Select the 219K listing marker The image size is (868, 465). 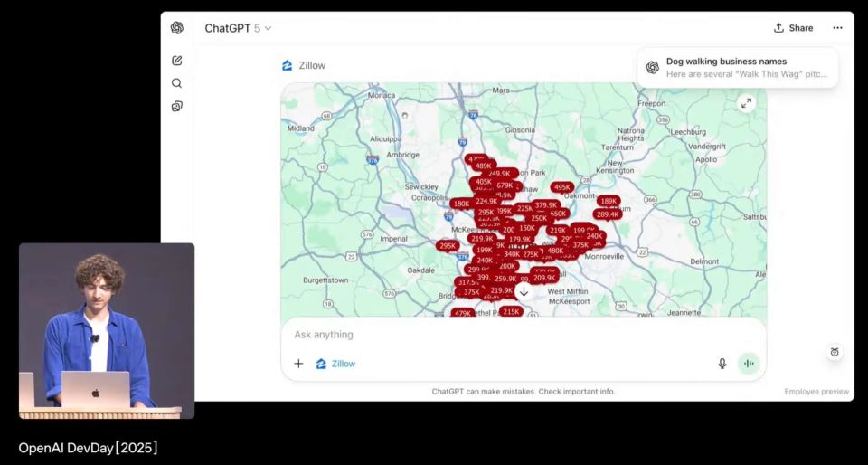click(558, 231)
